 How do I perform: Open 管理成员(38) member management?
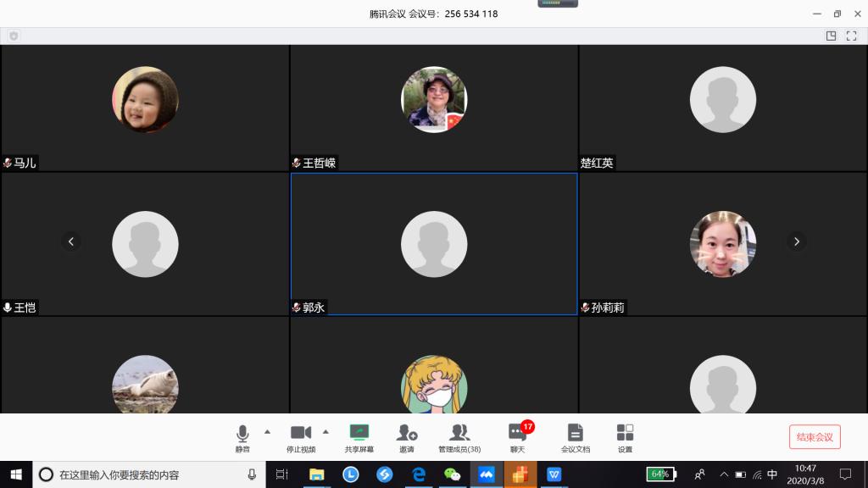point(459,437)
